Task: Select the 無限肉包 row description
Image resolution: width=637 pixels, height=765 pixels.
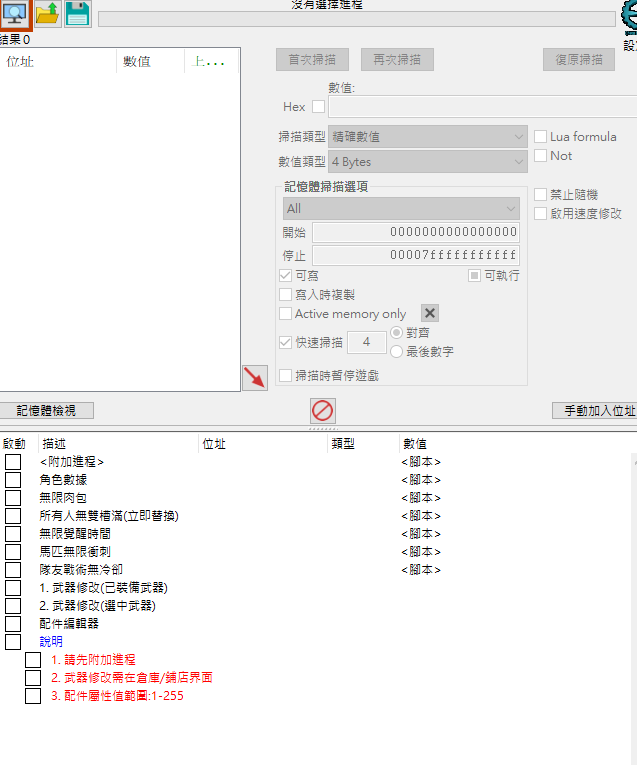Action: pyautogui.click(x=63, y=498)
